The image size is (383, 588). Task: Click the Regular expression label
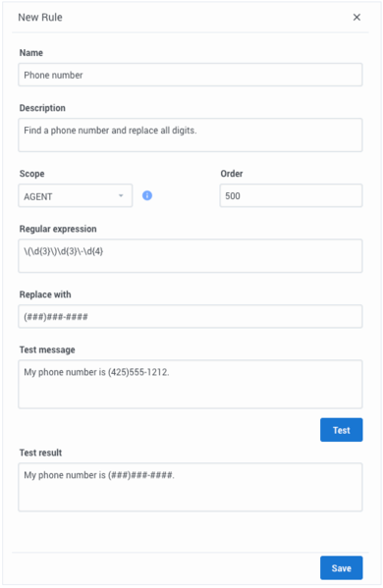58,229
